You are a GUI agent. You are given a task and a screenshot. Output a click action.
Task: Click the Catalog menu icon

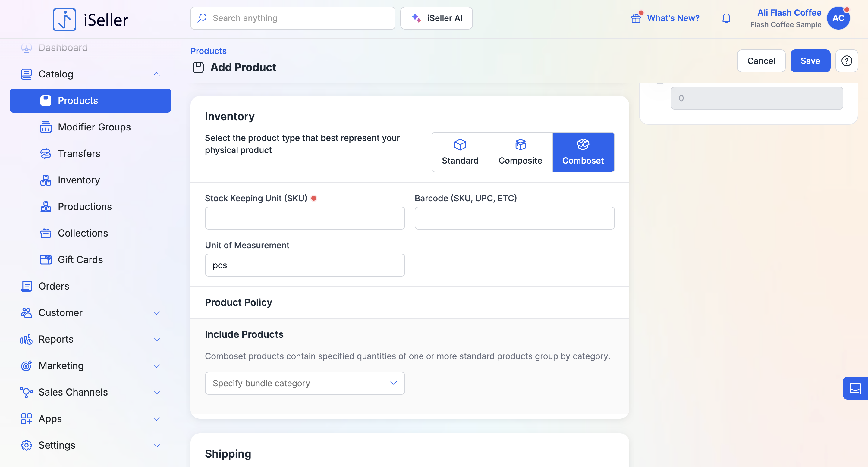26,74
